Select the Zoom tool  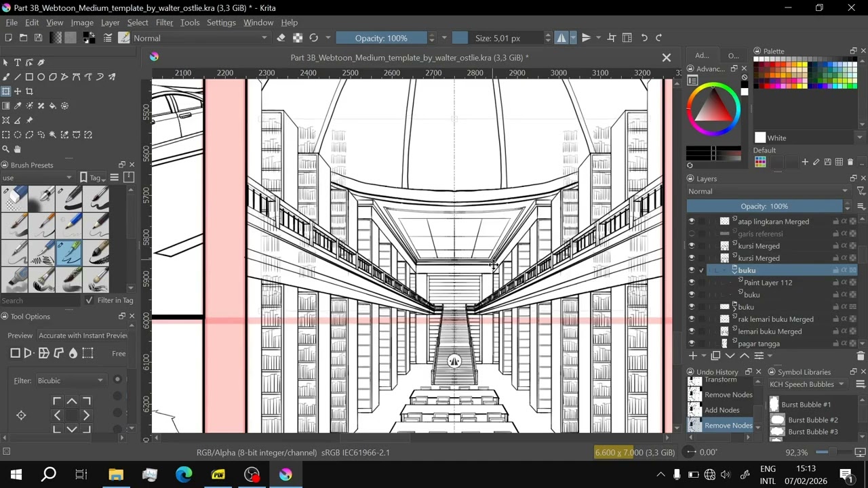click(6, 149)
